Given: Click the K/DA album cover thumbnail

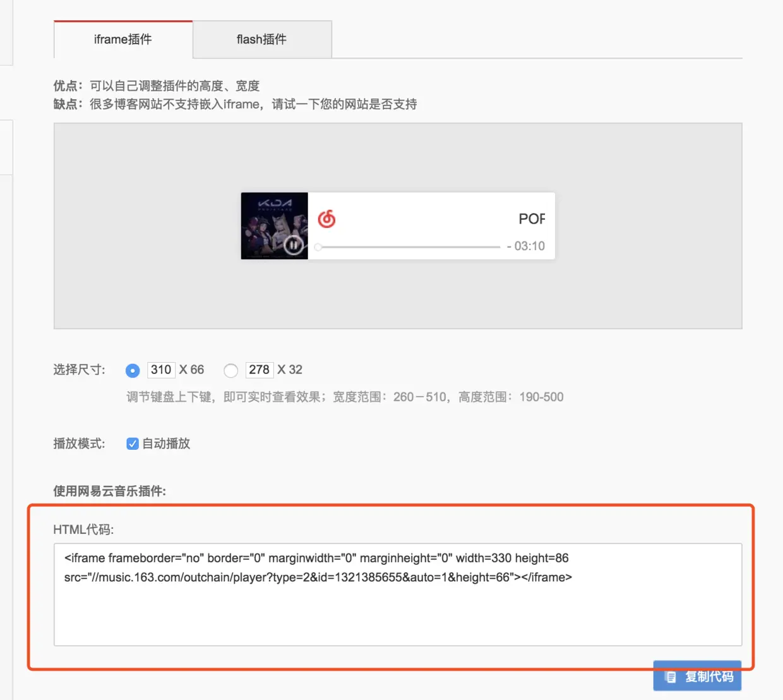Looking at the screenshot, I should click(x=275, y=226).
